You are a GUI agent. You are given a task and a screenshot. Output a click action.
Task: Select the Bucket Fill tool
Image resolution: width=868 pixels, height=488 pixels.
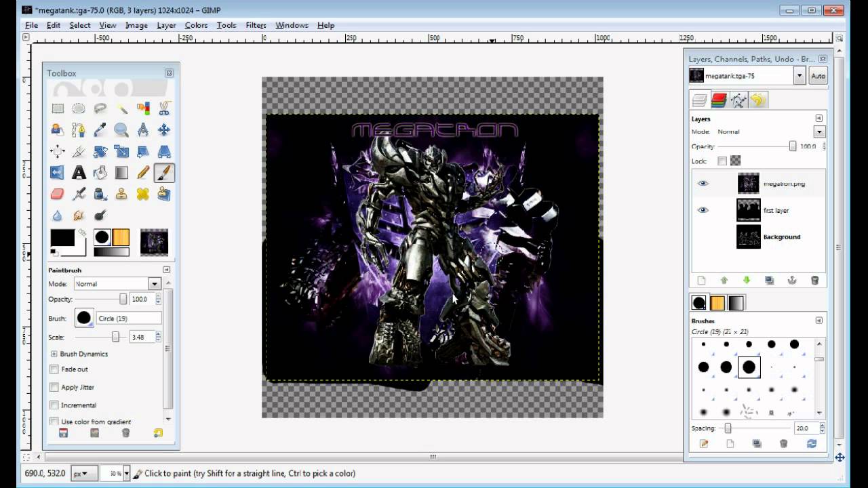pos(100,173)
